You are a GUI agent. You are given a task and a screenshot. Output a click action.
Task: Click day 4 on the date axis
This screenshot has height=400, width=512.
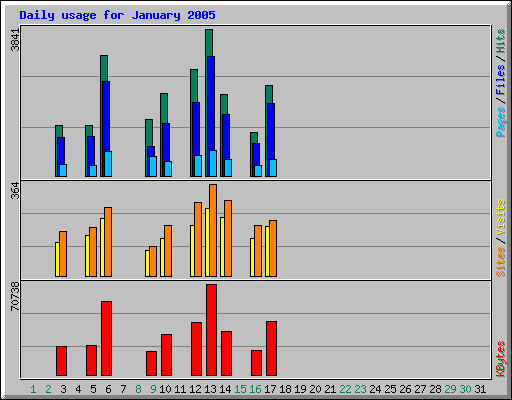(78, 389)
